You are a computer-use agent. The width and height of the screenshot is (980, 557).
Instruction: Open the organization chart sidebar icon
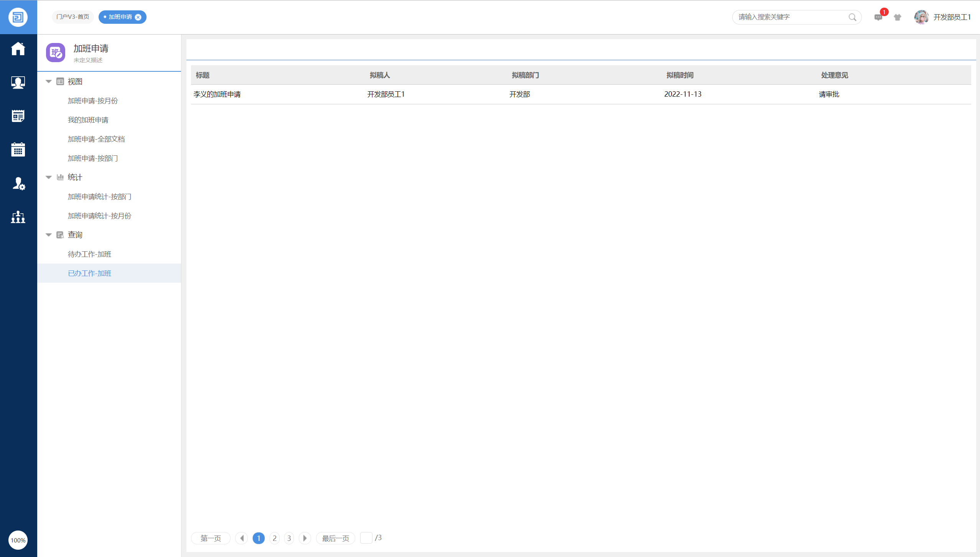pos(18,217)
